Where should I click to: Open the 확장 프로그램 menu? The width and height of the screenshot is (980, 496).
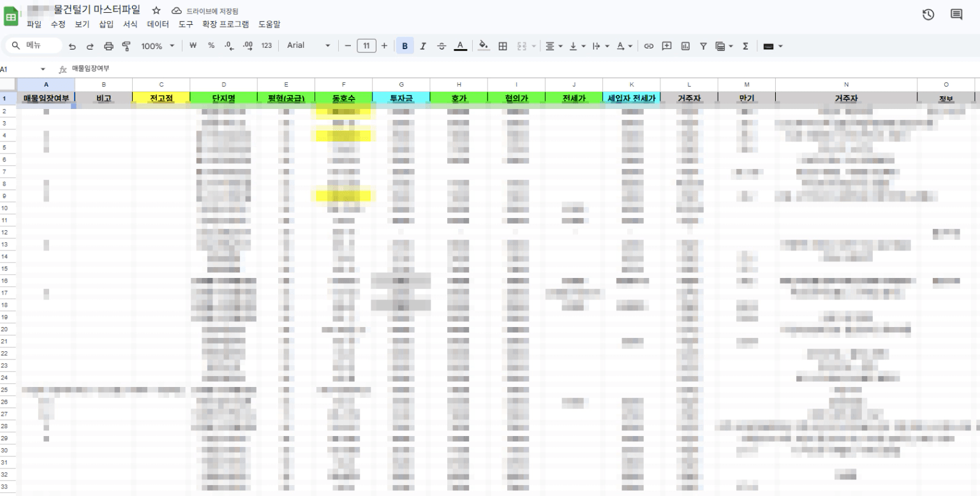tap(225, 24)
